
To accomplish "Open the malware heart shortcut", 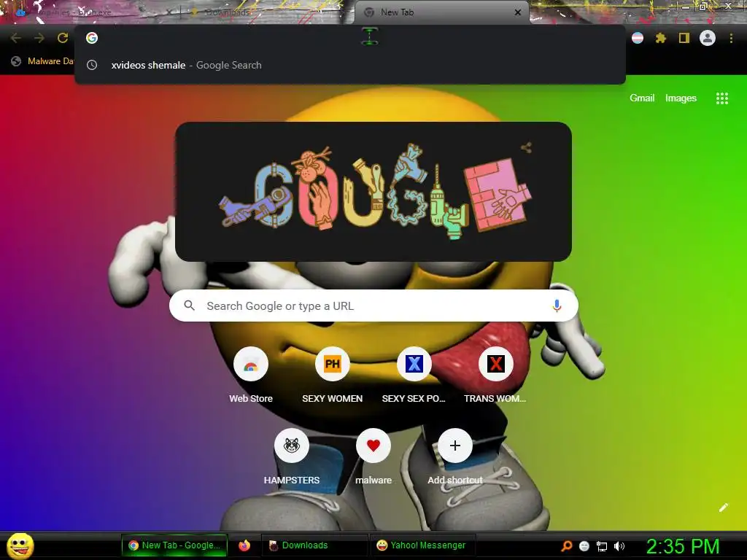I will pos(373,446).
